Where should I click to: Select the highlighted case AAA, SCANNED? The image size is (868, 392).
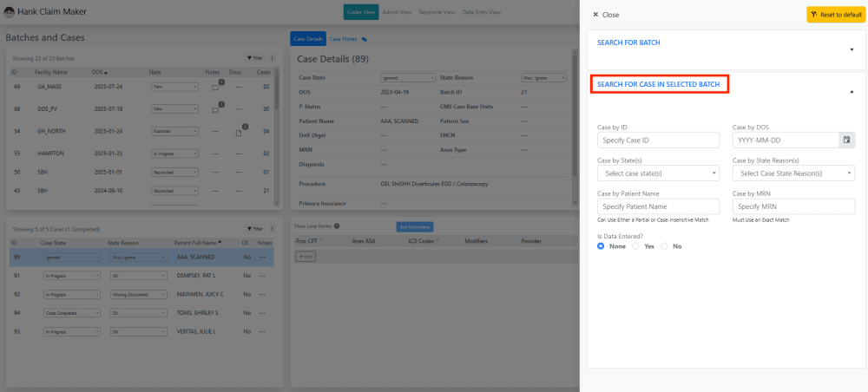(x=141, y=257)
